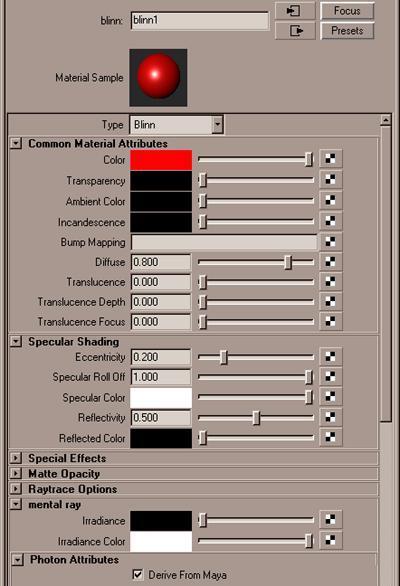Click the Specular Roll Off slider handle

(x=309, y=377)
